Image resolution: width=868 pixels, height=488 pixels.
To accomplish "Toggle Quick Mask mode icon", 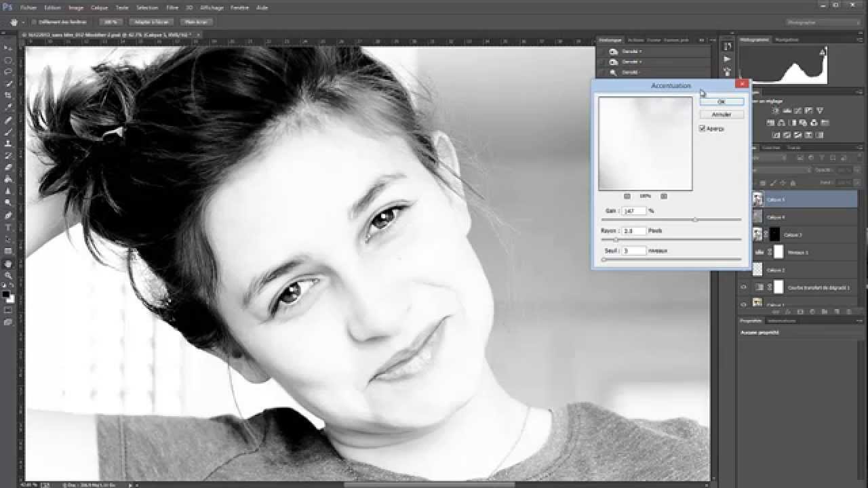I will pos(8,309).
